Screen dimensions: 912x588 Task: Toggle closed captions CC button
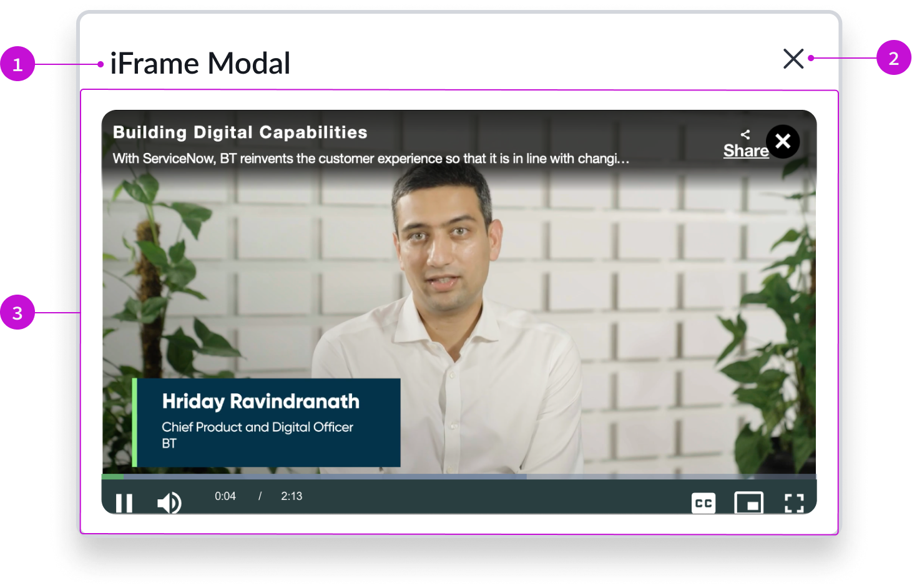point(704,503)
